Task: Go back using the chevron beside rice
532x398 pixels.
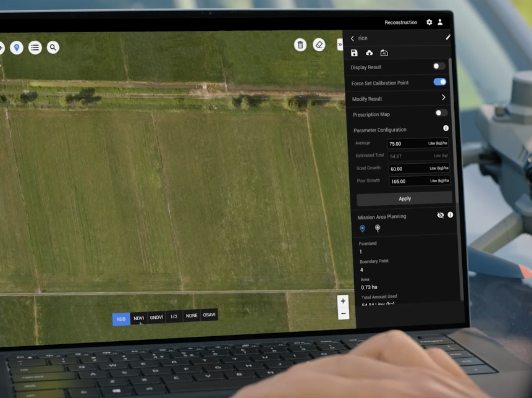Action: (x=352, y=38)
